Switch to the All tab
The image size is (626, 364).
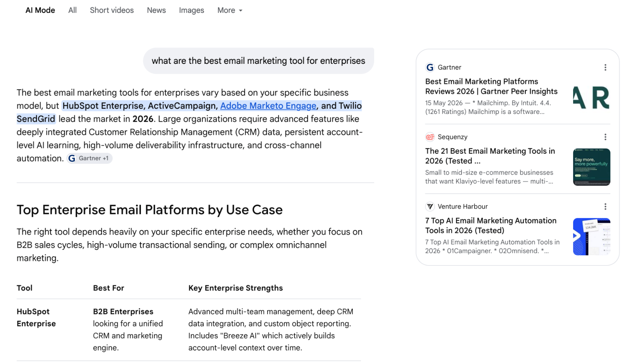pyautogui.click(x=72, y=10)
